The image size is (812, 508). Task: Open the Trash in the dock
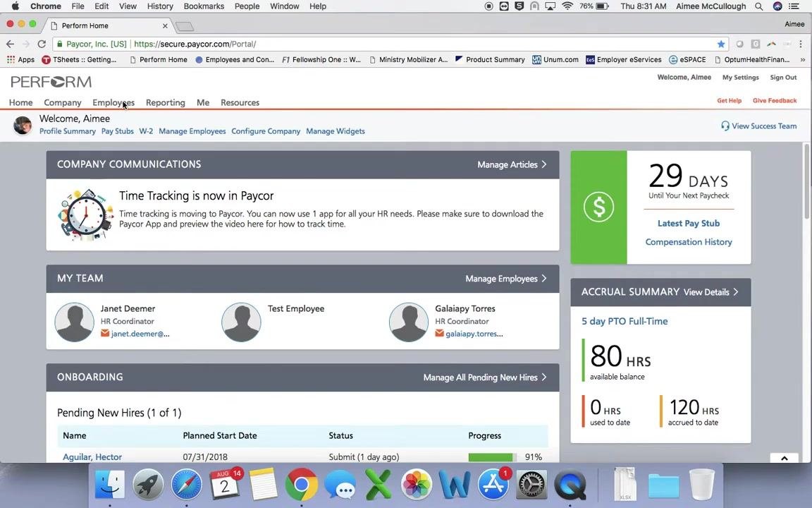[x=702, y=485]
